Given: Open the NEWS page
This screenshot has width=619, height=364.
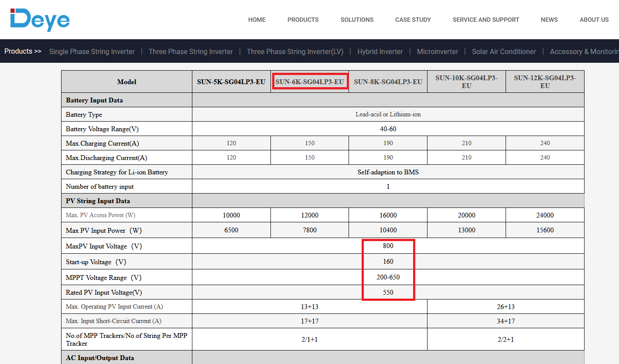Looking at the screenshot, I should click(x=549, y=20).
